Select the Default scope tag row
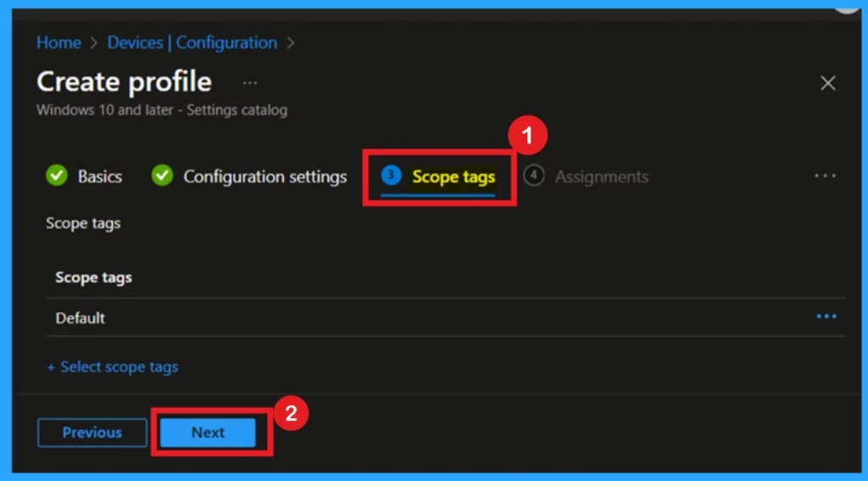This screenshot has width=868, height=481. point(446,317)
